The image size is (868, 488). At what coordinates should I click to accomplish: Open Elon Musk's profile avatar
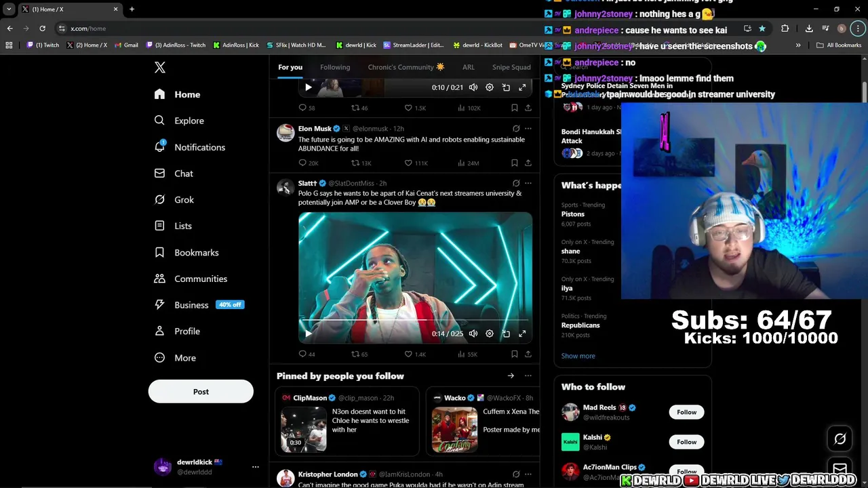pyautogui.click(x=285, y=132)
